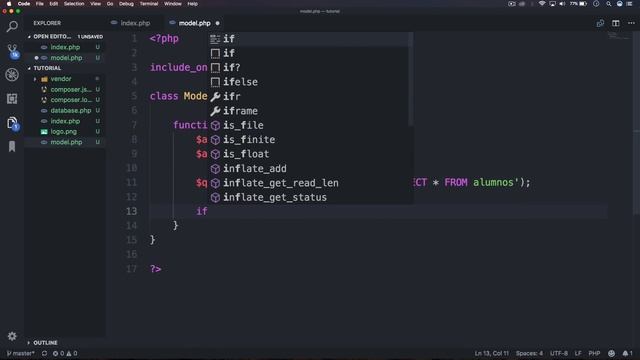This screenshot has height=360, width=640.
Task: Open the editor More Actions ellipsis
Action: [631, 23]
